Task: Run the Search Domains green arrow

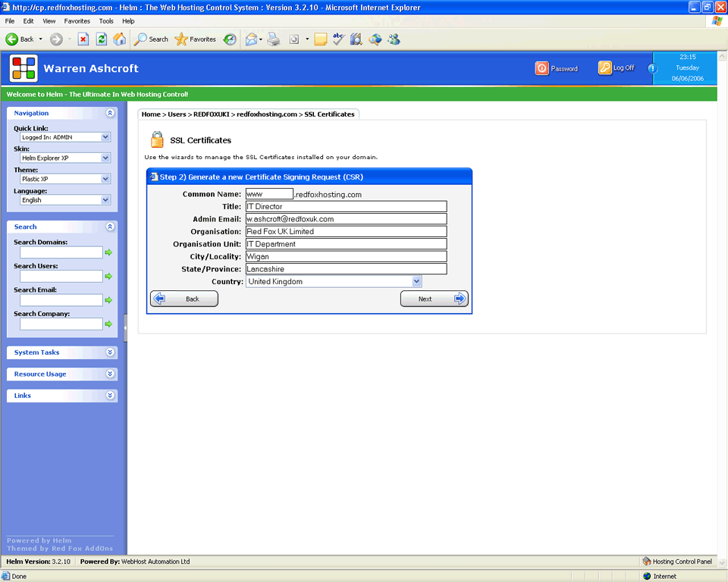Action: 108,252
